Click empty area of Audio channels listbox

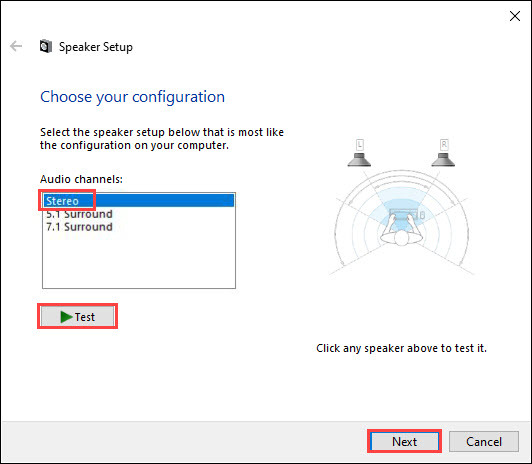[138, 261]
